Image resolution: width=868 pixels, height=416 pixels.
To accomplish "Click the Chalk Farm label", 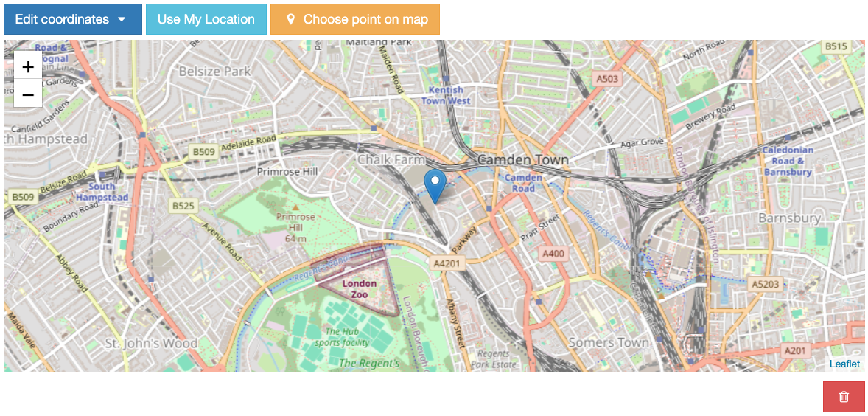I will click(391, 160).
